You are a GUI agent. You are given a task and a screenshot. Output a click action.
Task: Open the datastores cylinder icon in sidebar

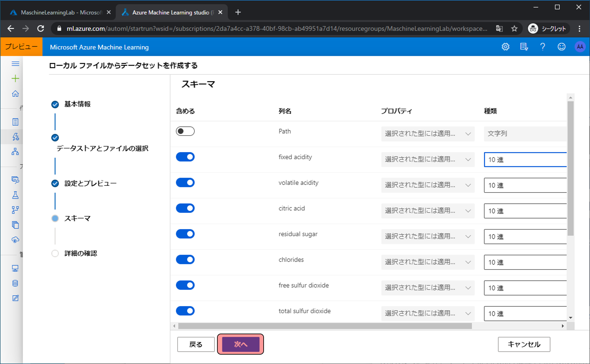pos(15,283)
